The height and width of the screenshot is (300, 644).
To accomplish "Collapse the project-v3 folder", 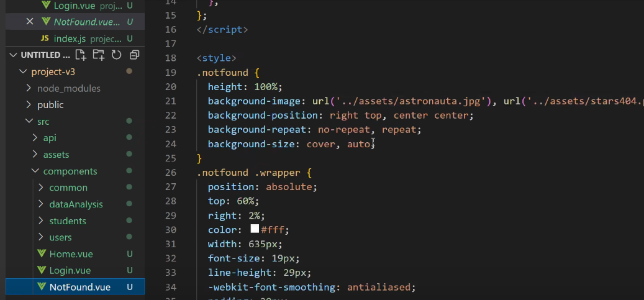I will (22, 71).
